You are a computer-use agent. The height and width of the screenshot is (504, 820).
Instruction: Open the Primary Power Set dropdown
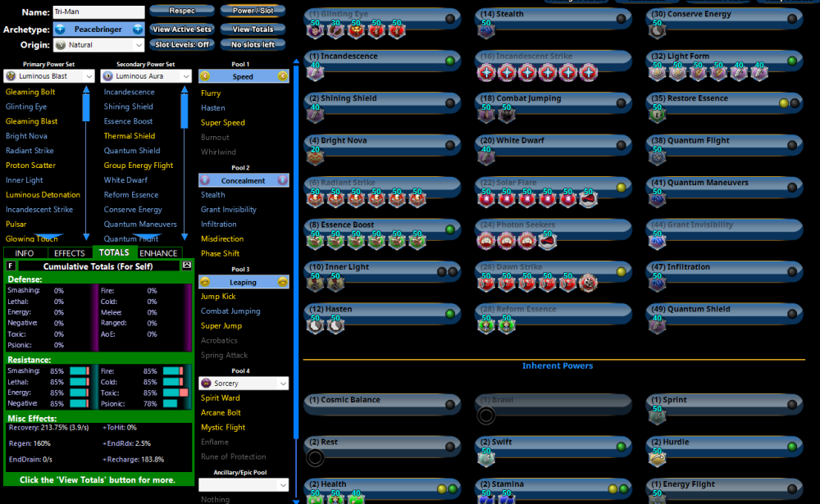(x=50, y=76)
